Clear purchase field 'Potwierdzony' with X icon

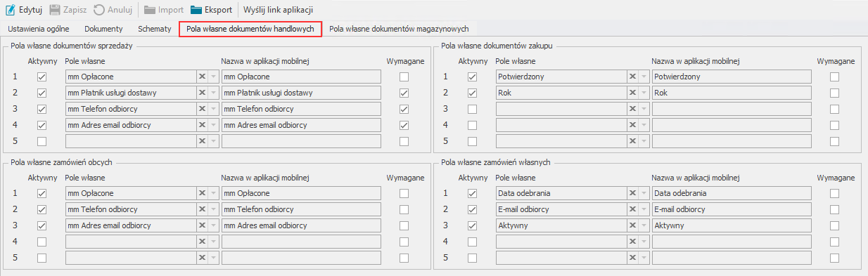pos(632,77)
